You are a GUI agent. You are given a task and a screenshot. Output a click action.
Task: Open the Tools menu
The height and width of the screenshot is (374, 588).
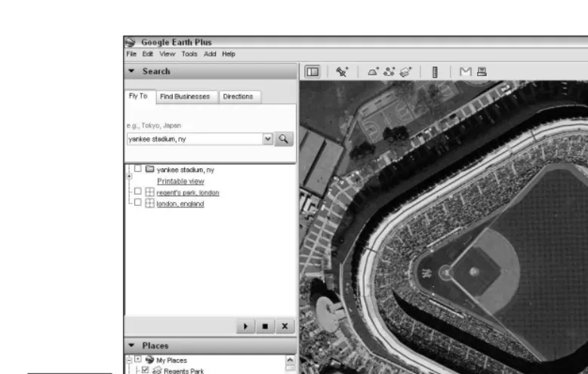pos(189,54)
